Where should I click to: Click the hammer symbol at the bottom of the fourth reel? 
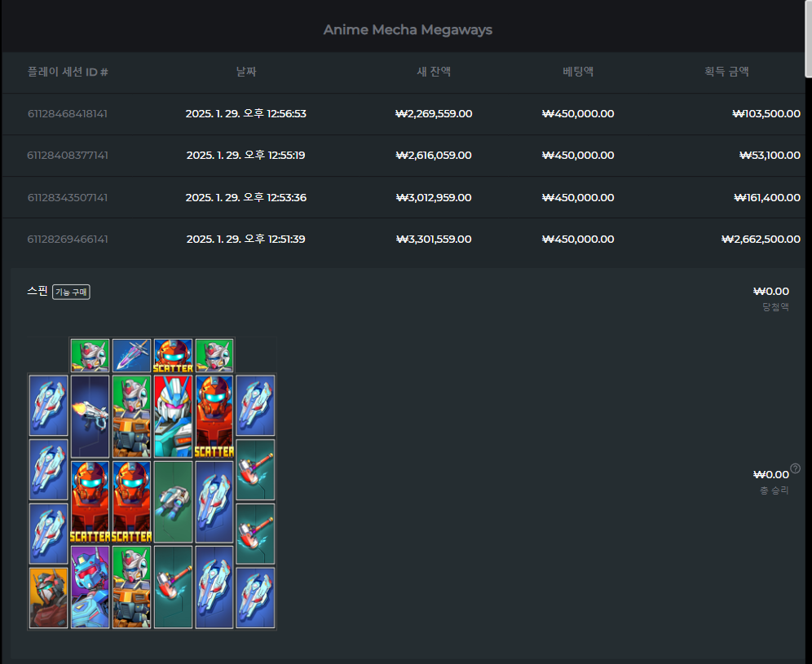coord(173,587)
